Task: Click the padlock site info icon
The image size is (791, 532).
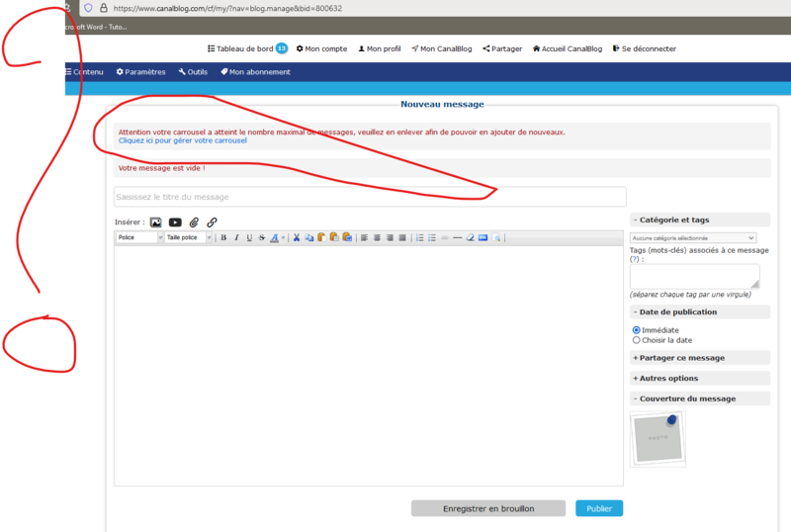Action: tap(104, 8)
